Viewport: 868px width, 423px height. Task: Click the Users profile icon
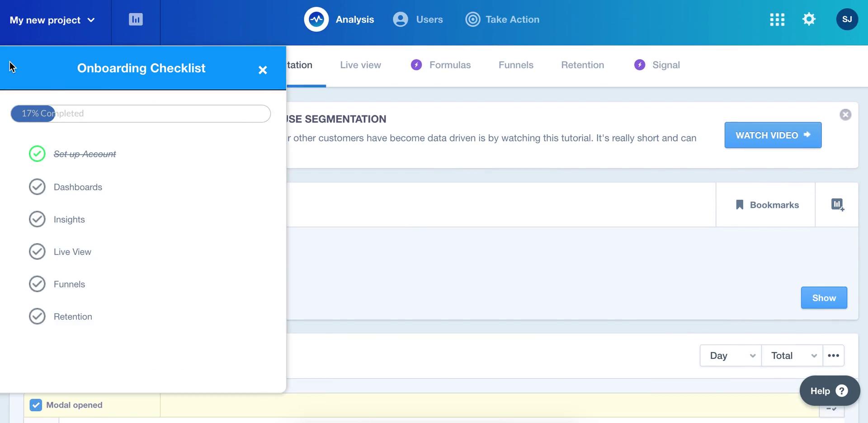400,19
